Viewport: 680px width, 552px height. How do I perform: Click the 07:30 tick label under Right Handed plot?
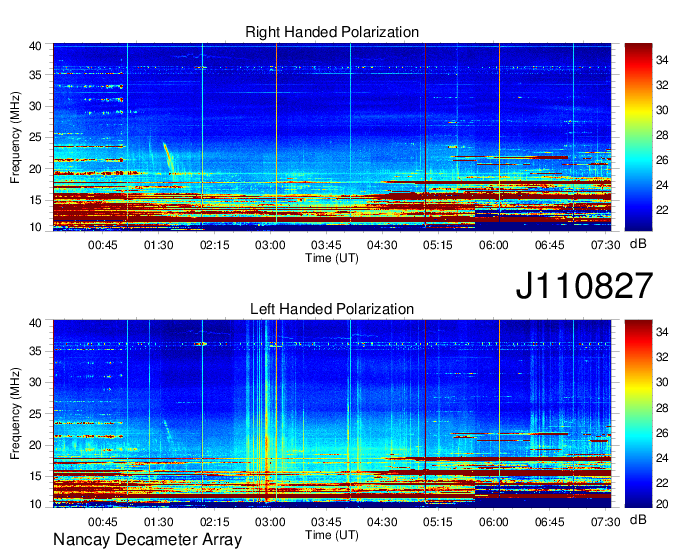605,245
